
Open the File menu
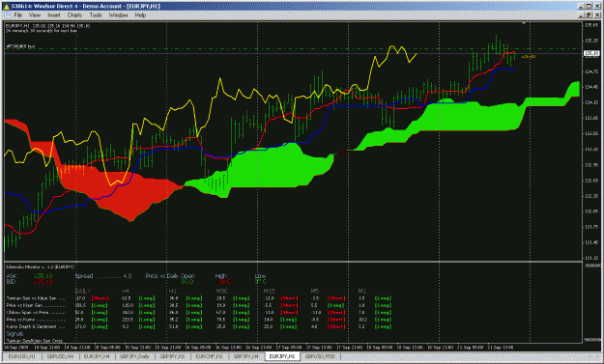click(17, 15)
